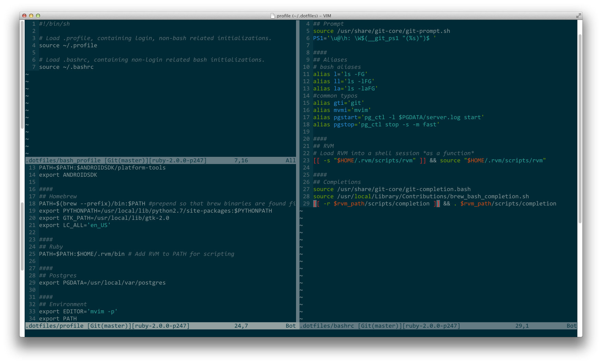Click the export LC_ALL='en_US' line
The height and width of the screenshot is (364, 602).
(75, 225)
